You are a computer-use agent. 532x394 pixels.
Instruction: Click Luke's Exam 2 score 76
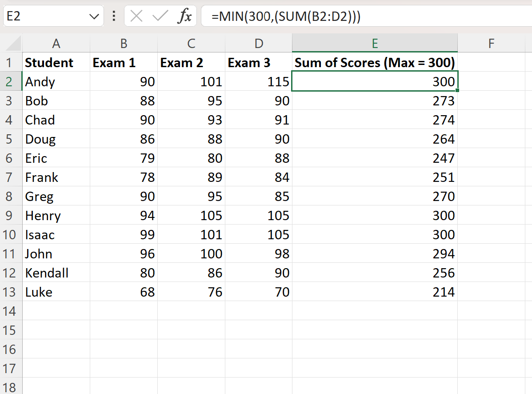[x=191, y=292]
